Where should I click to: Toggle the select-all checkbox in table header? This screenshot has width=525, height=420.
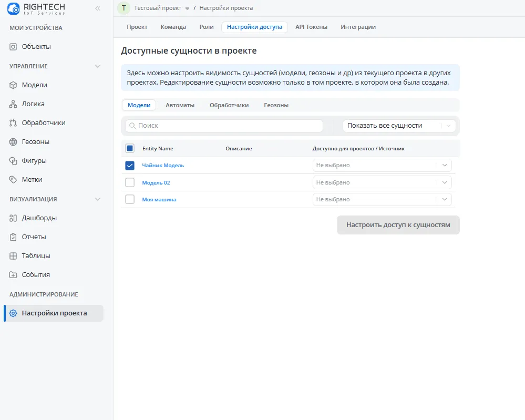coord(130,148)
